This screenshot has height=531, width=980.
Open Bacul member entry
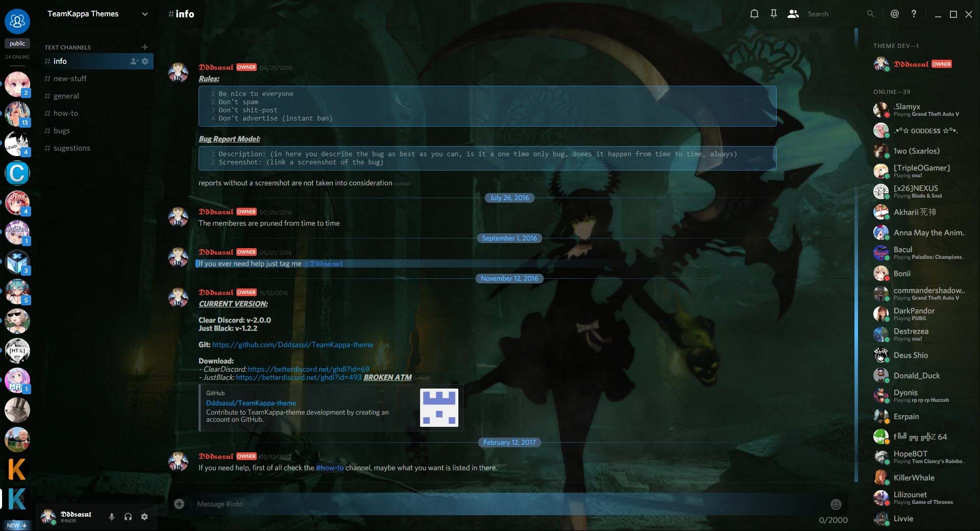tap(919, 253)
